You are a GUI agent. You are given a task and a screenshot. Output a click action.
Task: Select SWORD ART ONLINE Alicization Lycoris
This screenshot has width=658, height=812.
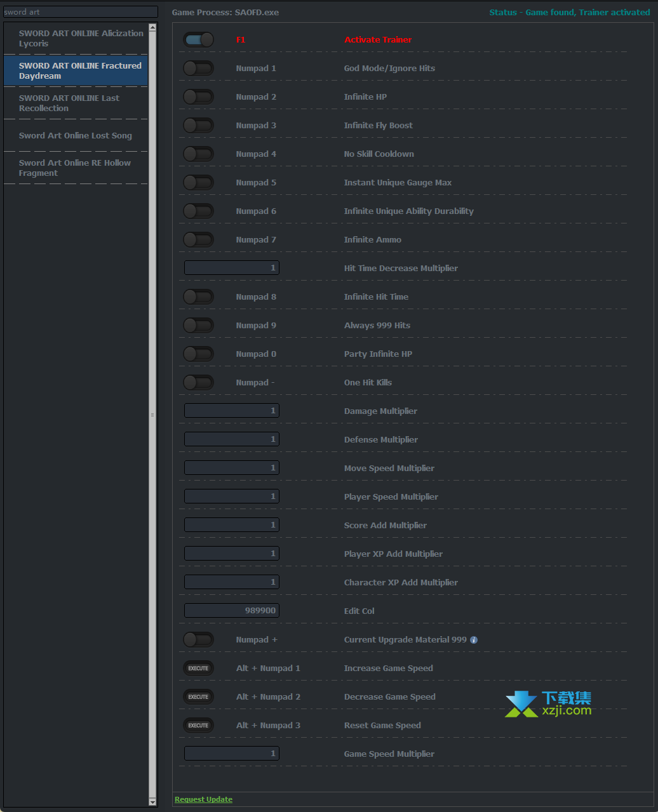pyautogui.click(x=76, y=38)
